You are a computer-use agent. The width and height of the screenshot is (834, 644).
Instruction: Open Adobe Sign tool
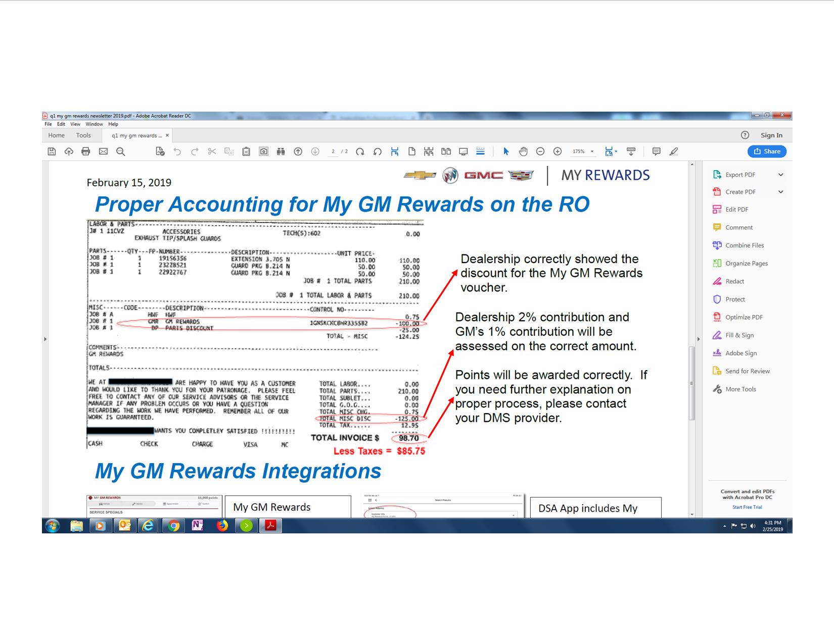pos(741,354)
